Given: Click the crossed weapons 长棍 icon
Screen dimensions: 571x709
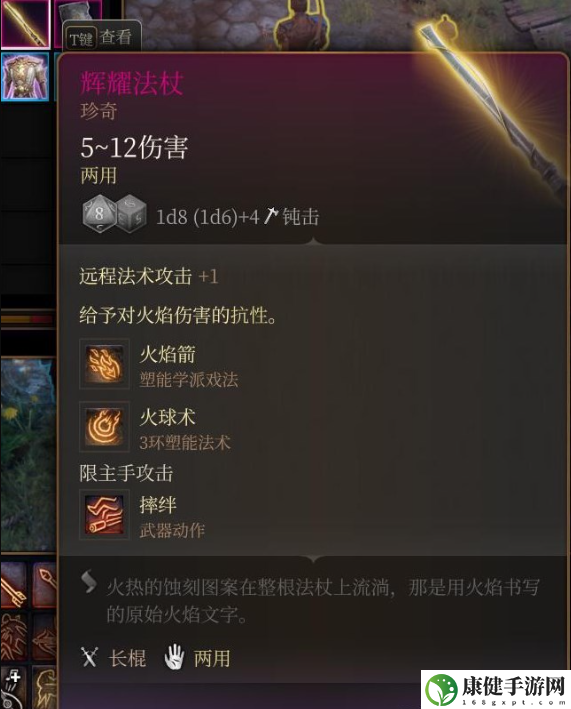Looking at the screenshot, I should point(89,657).
